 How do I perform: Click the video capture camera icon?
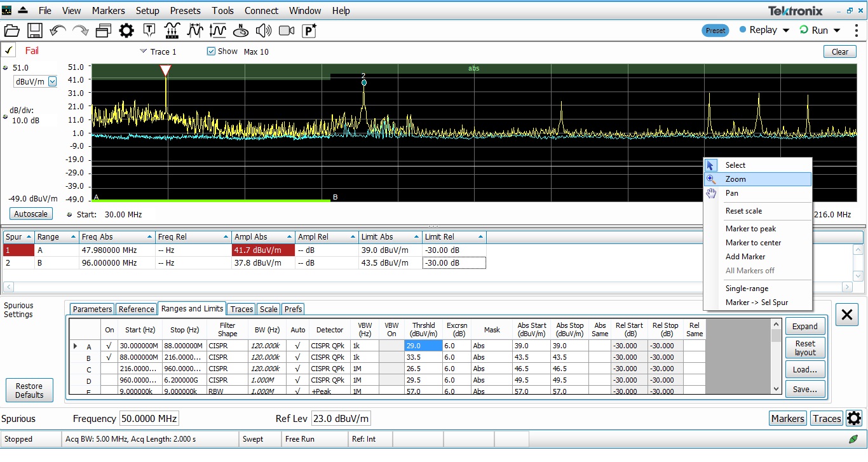click(x=286, y=30)
